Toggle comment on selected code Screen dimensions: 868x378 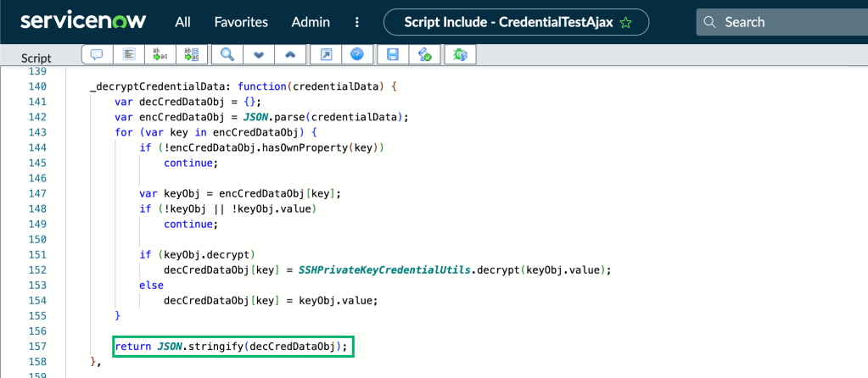pyautogui.click(x=98, y=55)
